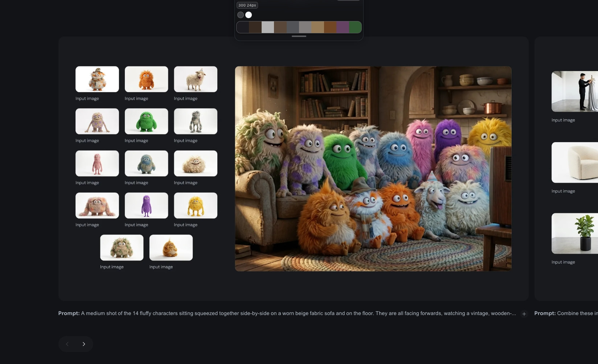Open the wide peach-pink shaggy monster thumbnail

tap(97, 205)
